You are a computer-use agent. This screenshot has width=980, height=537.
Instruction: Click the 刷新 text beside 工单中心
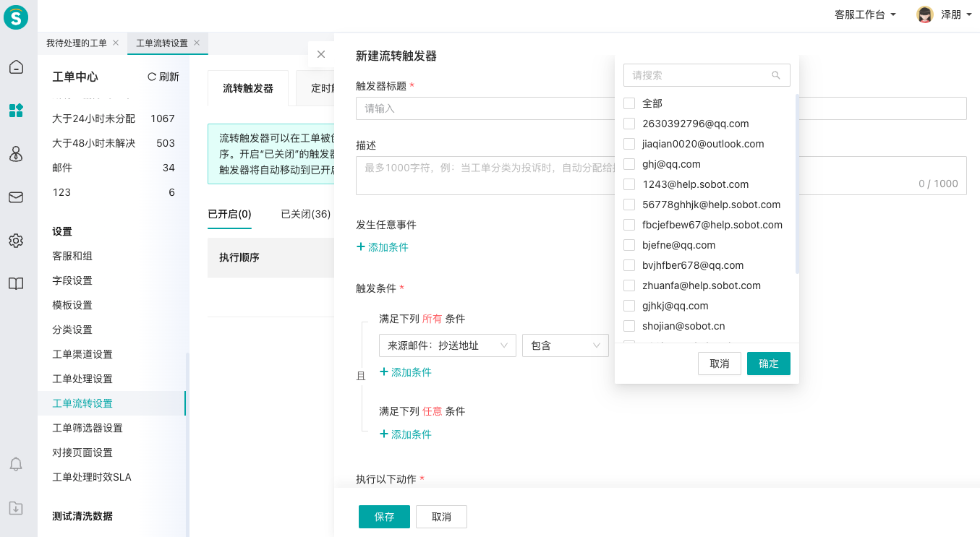[169, 77]
